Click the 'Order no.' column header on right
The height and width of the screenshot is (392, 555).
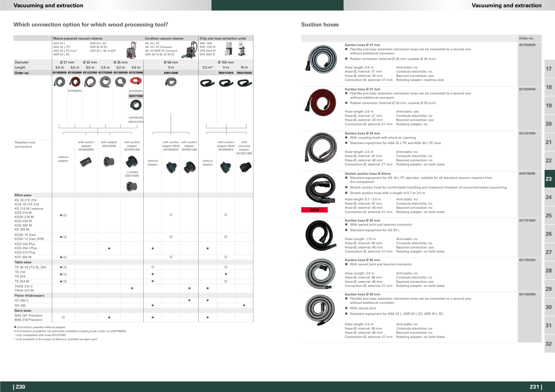click(526, 38)
